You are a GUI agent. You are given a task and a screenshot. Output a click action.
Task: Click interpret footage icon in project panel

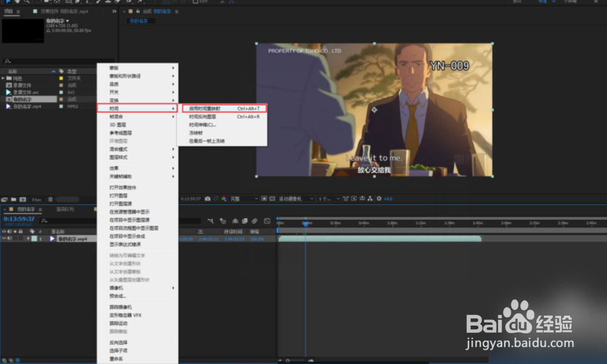click(4, 200)
